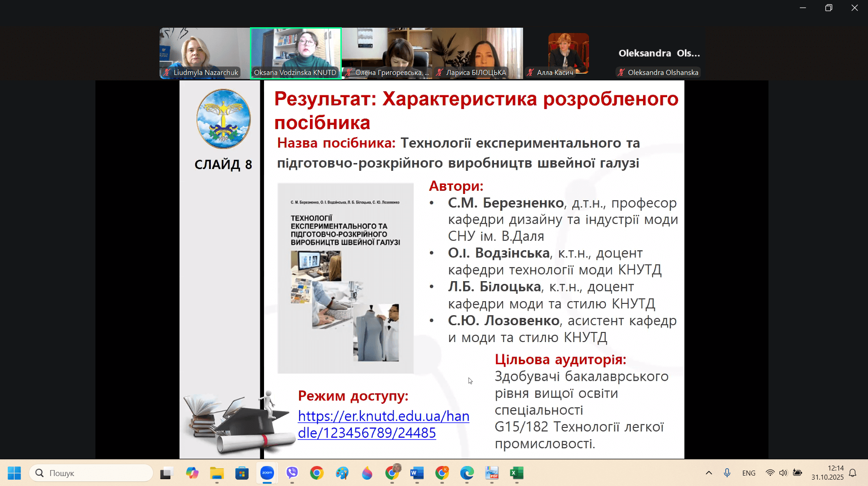Unmute Liudmyla Nazarchuk's microphone
This screenshot has width=868, height=486.
[x=167, y=72]
